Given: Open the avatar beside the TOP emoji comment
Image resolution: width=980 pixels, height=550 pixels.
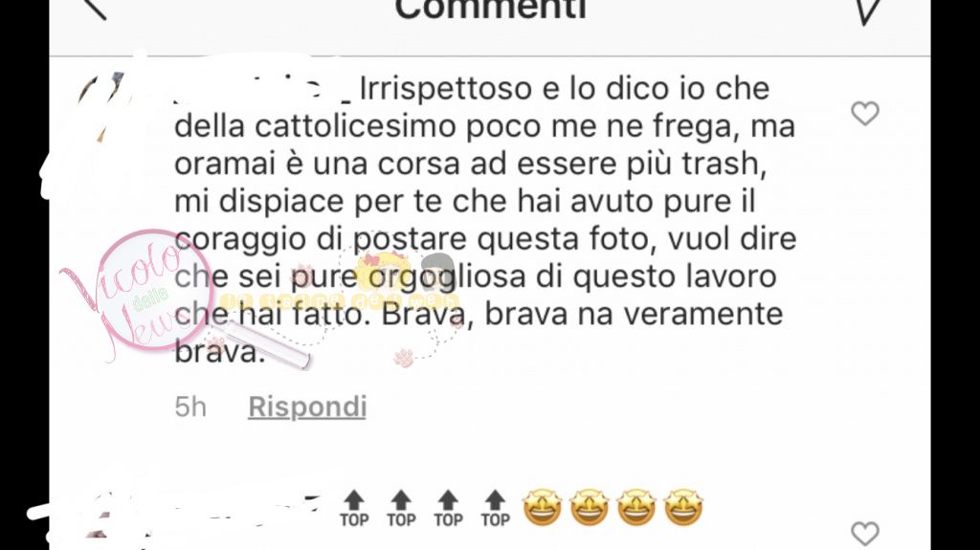Looking at the screenshot, I should (103, 518).
